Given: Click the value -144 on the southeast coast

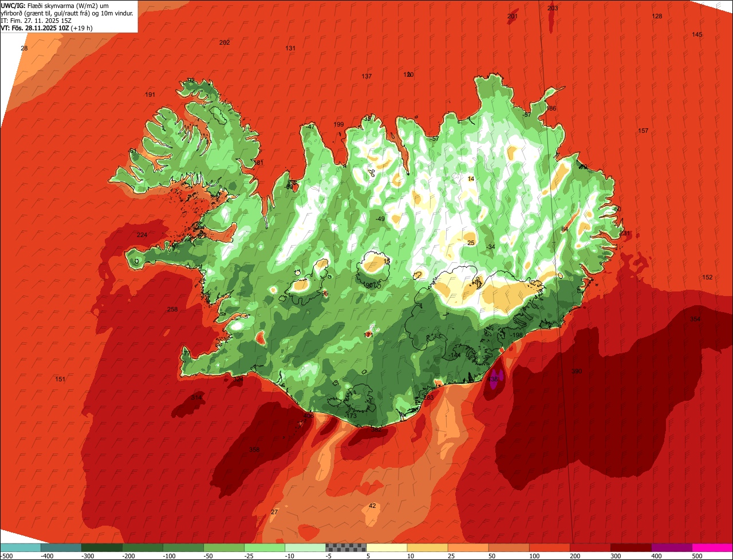Looking at the screenshot, I should point(455,356).
